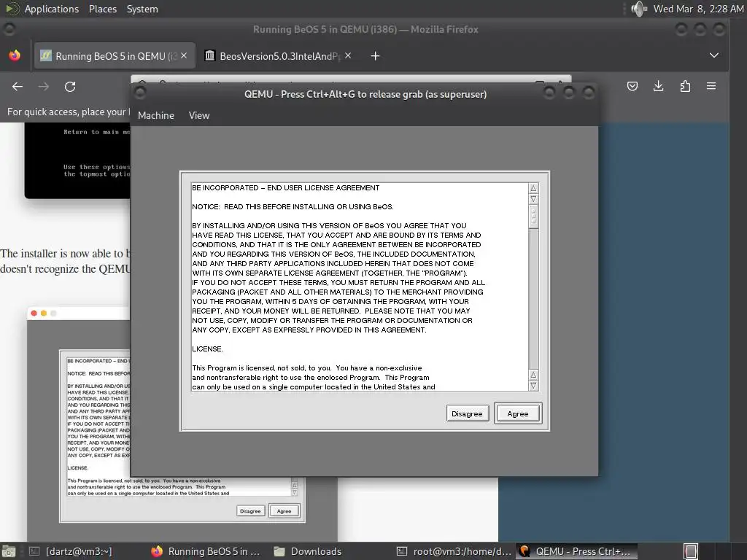Click the black boot menu image on webpage
This screenshot has height=560, width=747.
(x=77, y=160)
